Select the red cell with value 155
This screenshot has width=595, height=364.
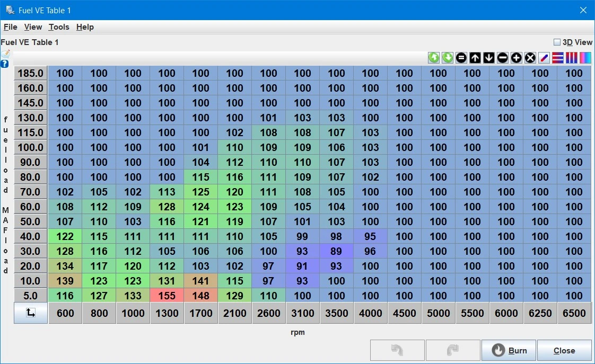click(167, 295)
